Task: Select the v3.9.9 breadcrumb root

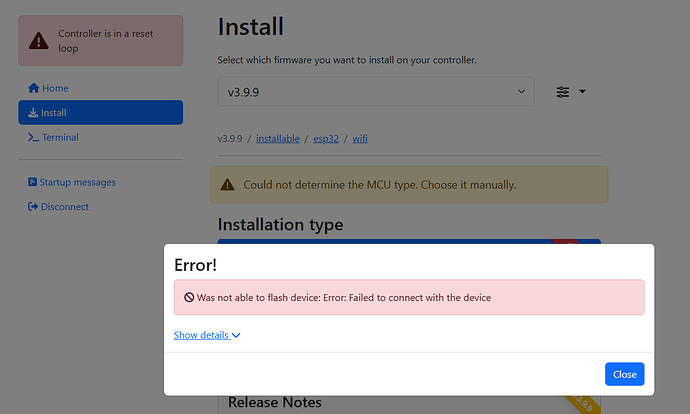Action: coord(230,138)
